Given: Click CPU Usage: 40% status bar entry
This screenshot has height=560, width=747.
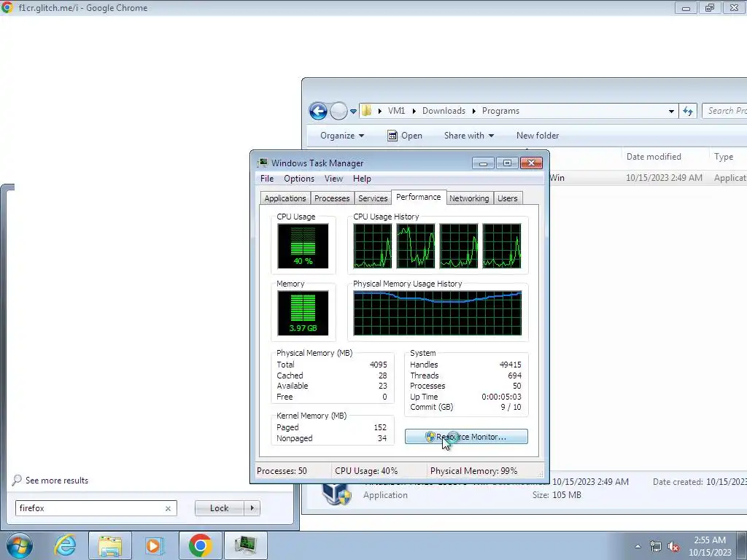Looking at the screenshot, I should coord(366,471).
